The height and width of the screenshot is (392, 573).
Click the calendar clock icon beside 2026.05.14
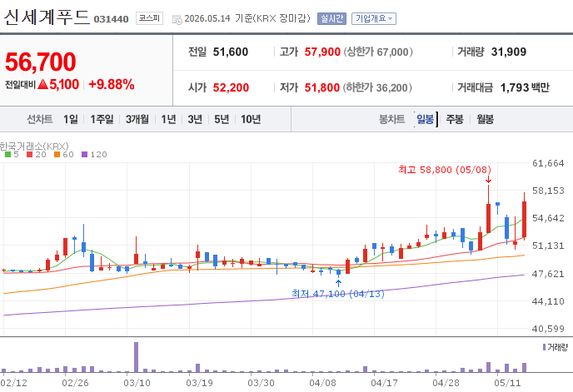[x=177, y=20]
